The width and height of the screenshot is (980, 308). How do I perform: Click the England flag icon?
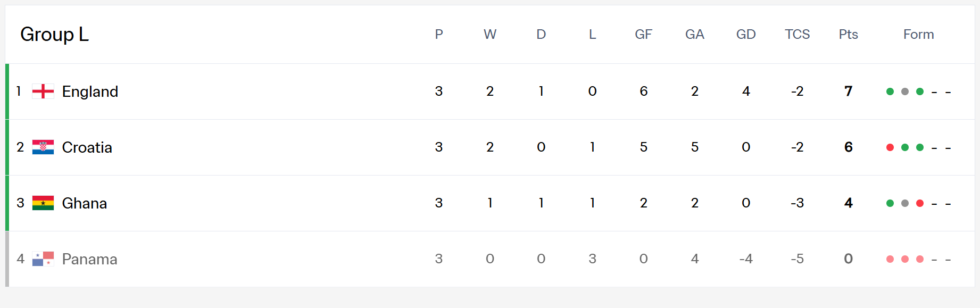pos(43,91)
